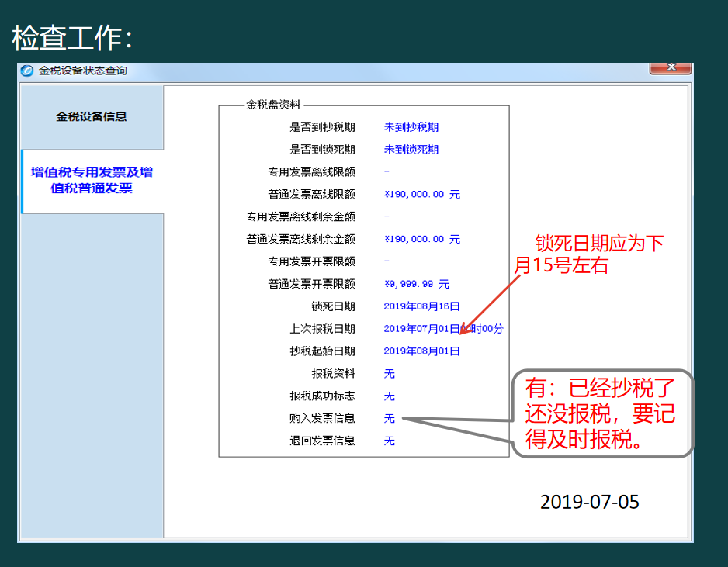
Task: Click the 普通发票开票限额 label
Action: coord(311,284)
